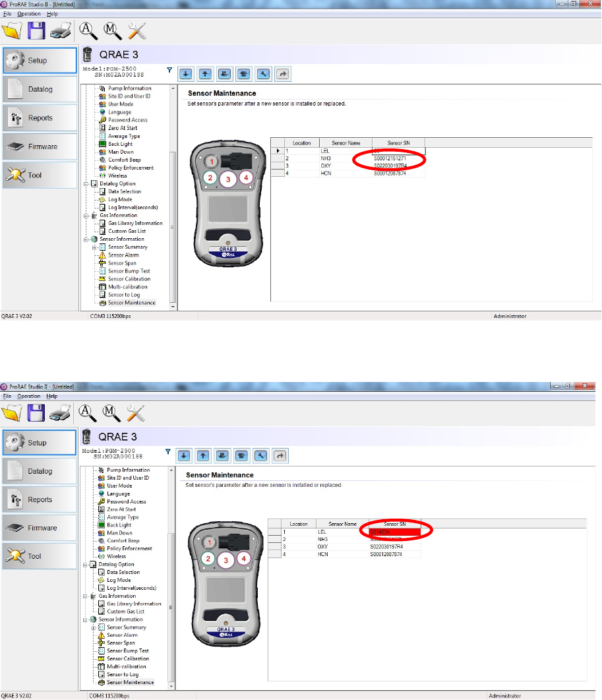
Task: Auto-detect (A magnifier) icon in top window
Action: click(x=88, y=31)
